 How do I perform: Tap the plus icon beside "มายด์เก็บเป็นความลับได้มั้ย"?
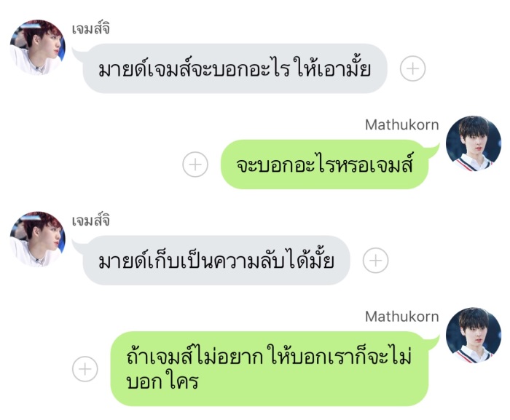tap(375, 261)
